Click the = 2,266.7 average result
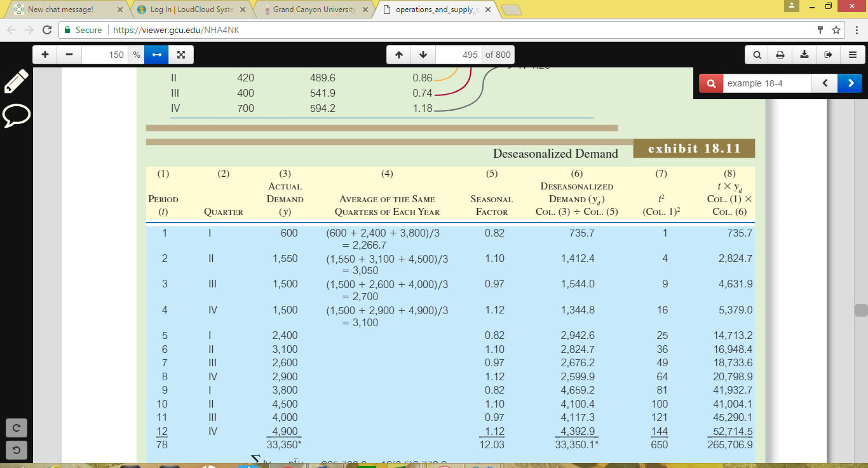This screenshot has height=468, width=868. (x=365, y=245)
